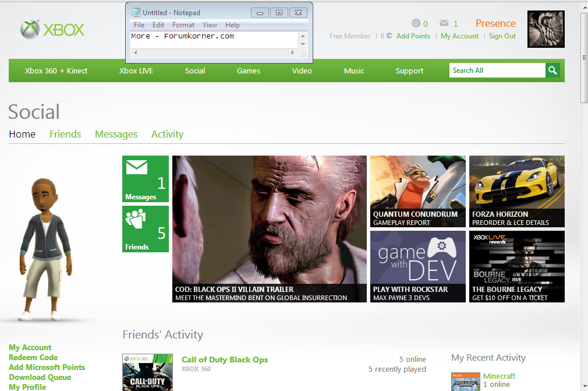The width and height of the screenshot is (588, 391).
Task: Open the Games nav item
Action: point(249,71)
